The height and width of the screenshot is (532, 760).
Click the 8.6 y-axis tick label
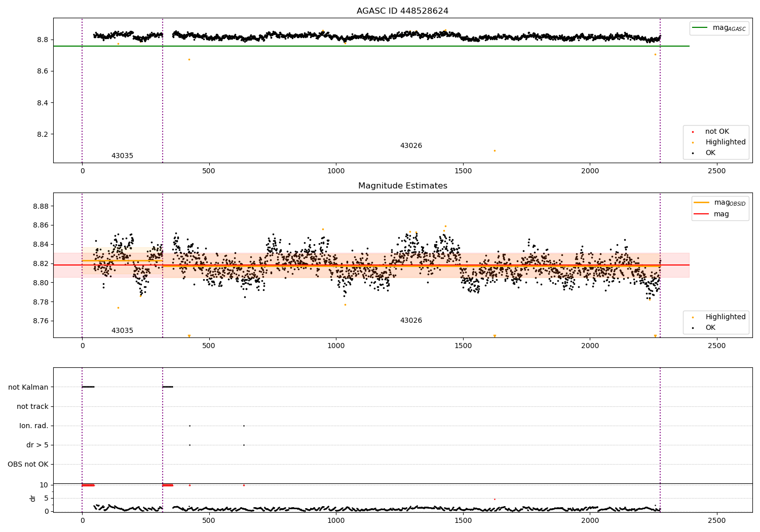pyautogui.click(x=43, y=71)
